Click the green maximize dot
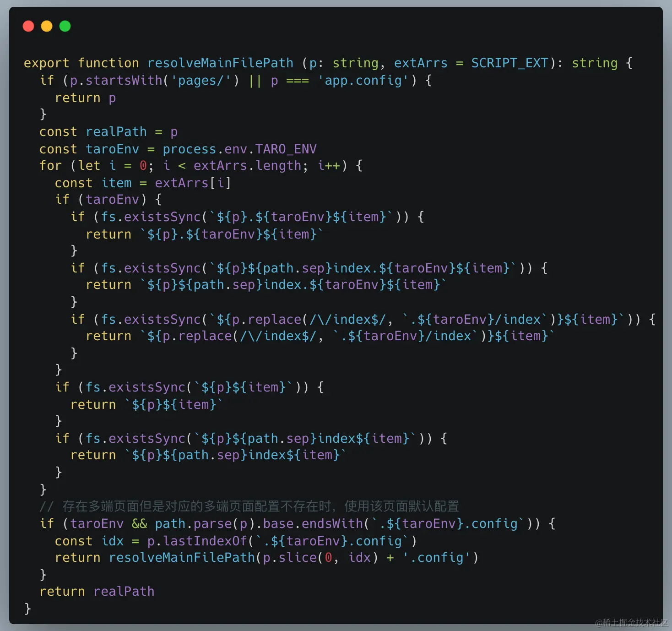The width and height of the screenshot is (672, 631). (x=65, y=26)
